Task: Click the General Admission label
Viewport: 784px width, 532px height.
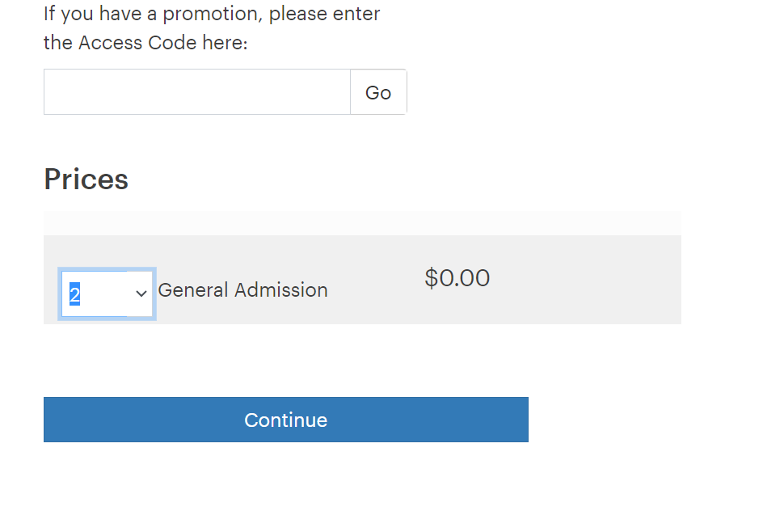Action: [242, 290]
